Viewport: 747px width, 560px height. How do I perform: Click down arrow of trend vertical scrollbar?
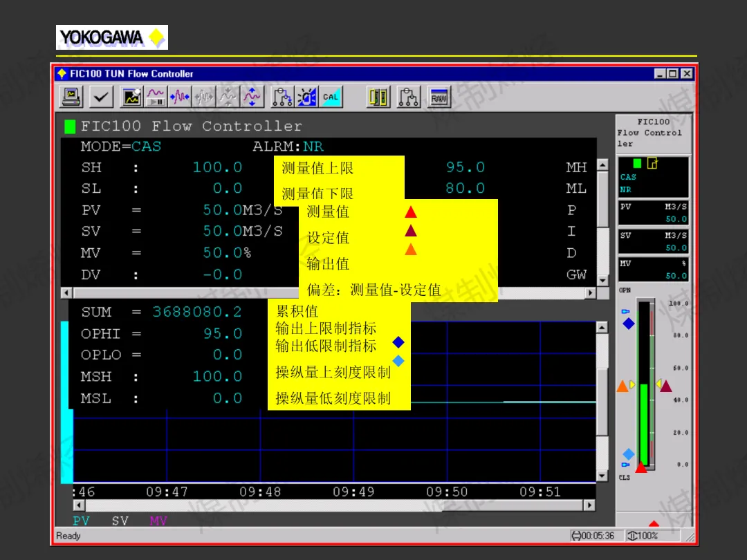tap(602, 476)
